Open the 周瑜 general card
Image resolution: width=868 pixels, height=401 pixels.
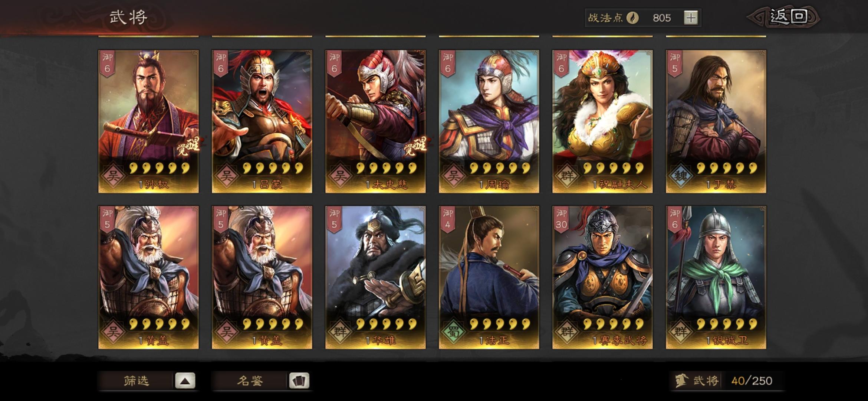(489, 121)
